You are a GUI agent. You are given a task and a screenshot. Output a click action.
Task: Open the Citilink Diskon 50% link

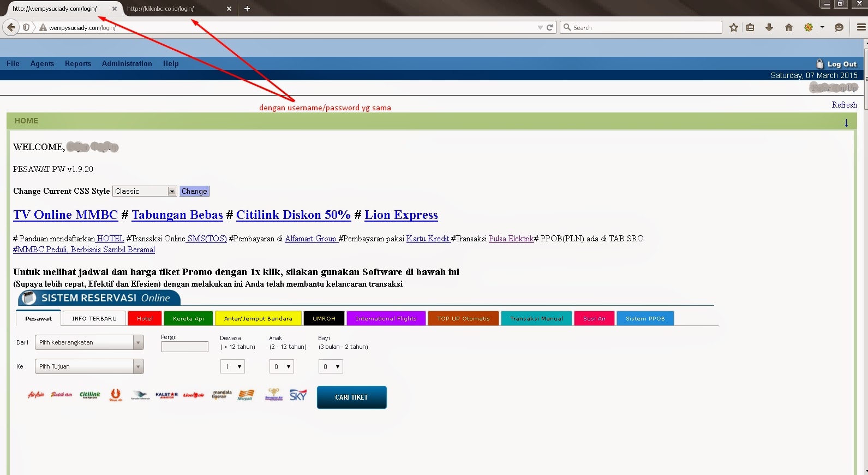[x=294, y=215]
